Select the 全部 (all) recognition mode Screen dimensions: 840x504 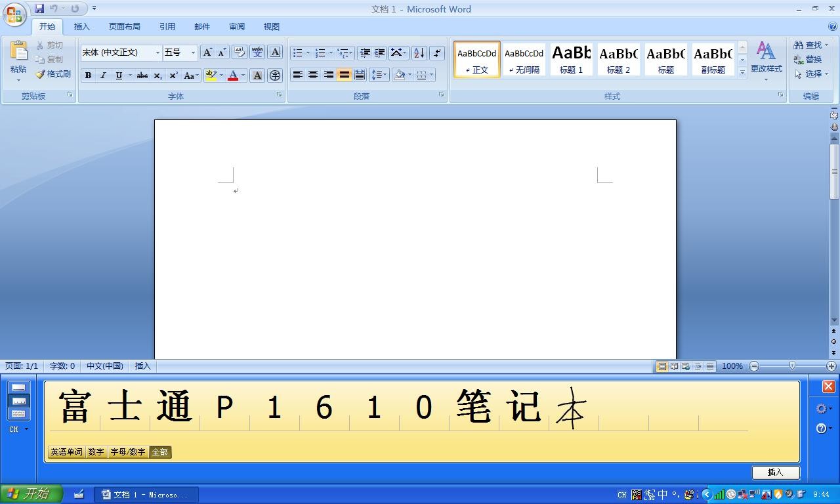(x=160, y=452)
